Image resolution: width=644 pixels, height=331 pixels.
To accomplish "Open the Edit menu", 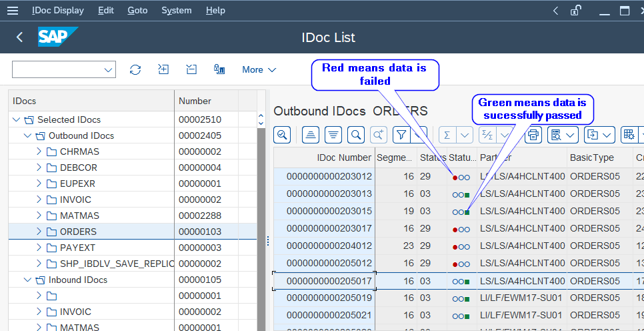I will pyautogui.click(x=106, y=10).
